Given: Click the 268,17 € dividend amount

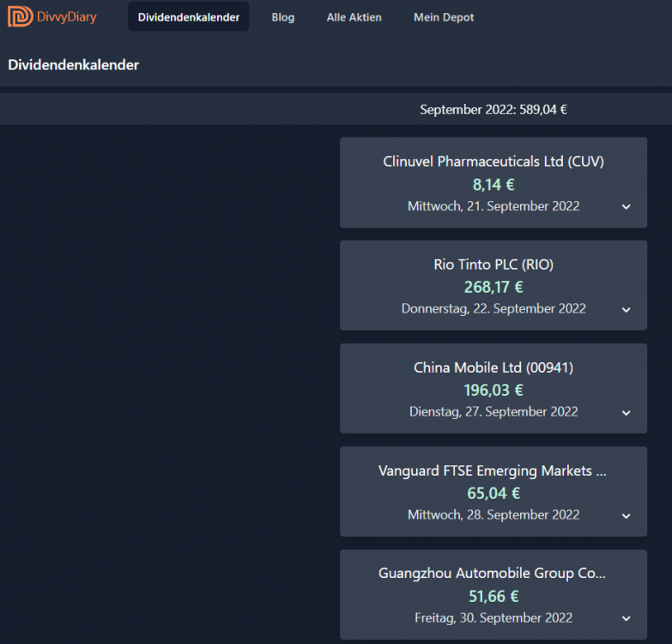Looking at the screenshot, I should pos(493,287).
